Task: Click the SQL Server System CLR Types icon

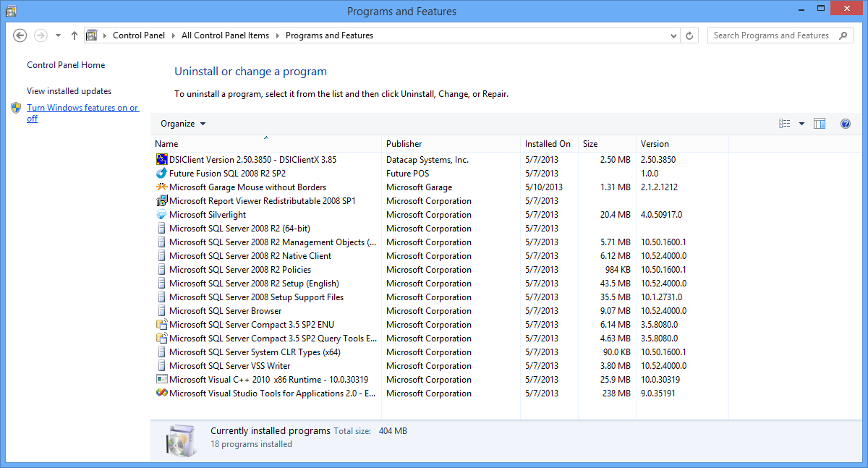Action: point(161,352)
